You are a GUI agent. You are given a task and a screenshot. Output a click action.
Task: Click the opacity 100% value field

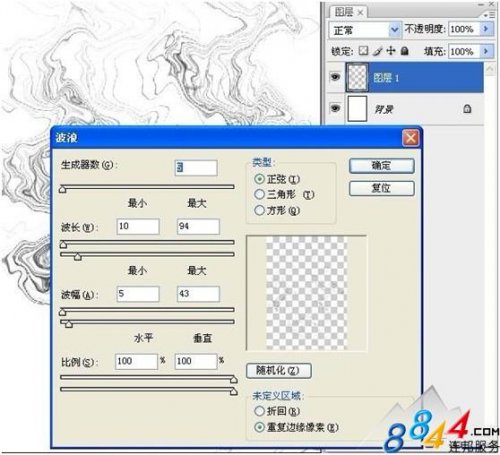pos(464,29)
